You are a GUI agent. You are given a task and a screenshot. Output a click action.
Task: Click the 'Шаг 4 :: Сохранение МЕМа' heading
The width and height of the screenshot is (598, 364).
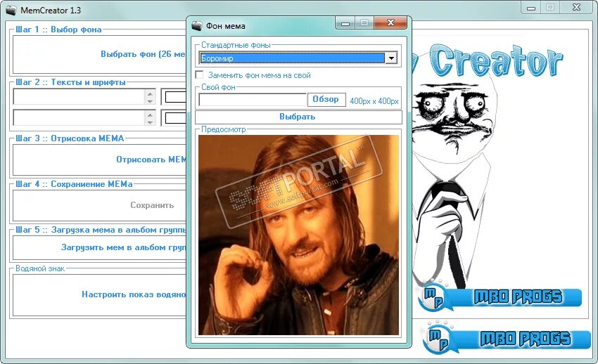74,184
